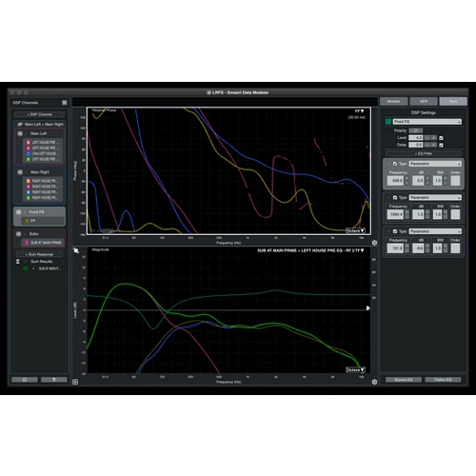Open phase plot settings gear

(x=374, y=243)
